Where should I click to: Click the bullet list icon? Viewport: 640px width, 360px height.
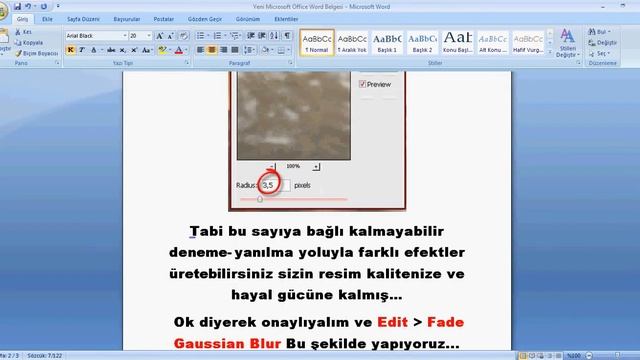tap(200, 36)
